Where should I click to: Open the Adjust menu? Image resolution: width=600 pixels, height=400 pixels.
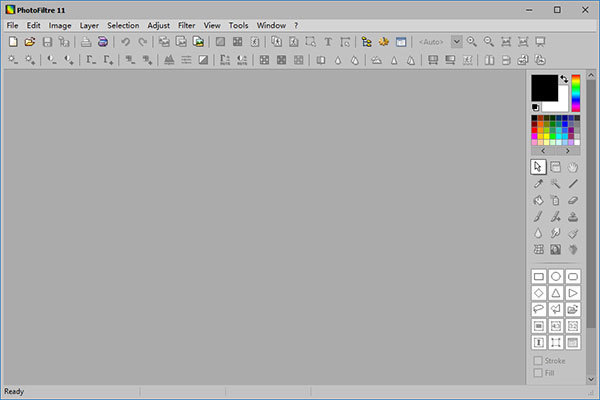coord(158,26)
